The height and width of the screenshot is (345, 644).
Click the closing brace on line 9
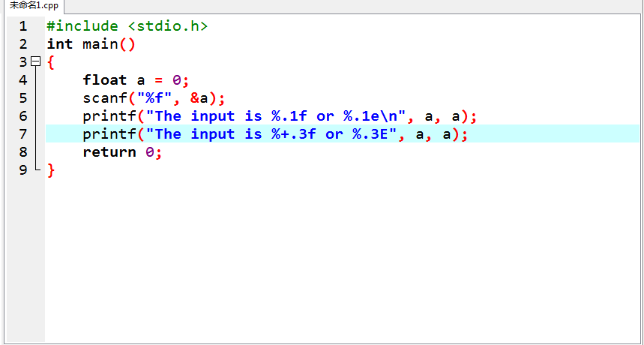click(x=50, y=169)
